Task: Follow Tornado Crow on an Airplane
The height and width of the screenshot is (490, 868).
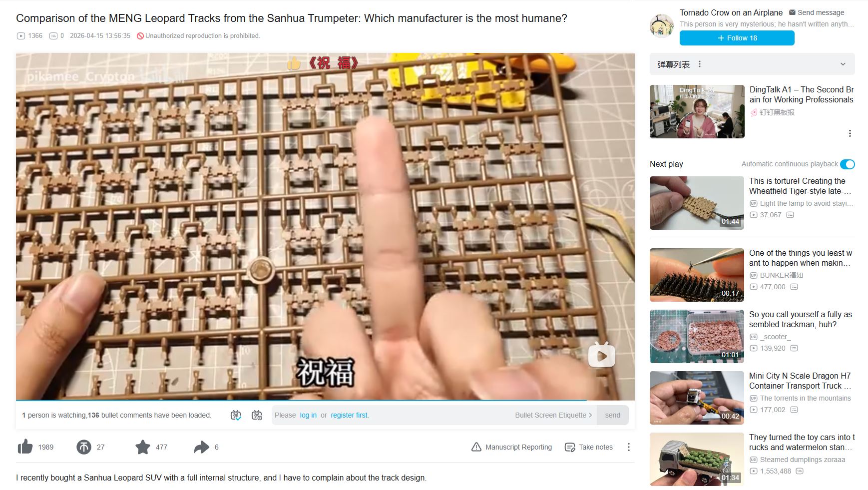Action: [737, 38]
